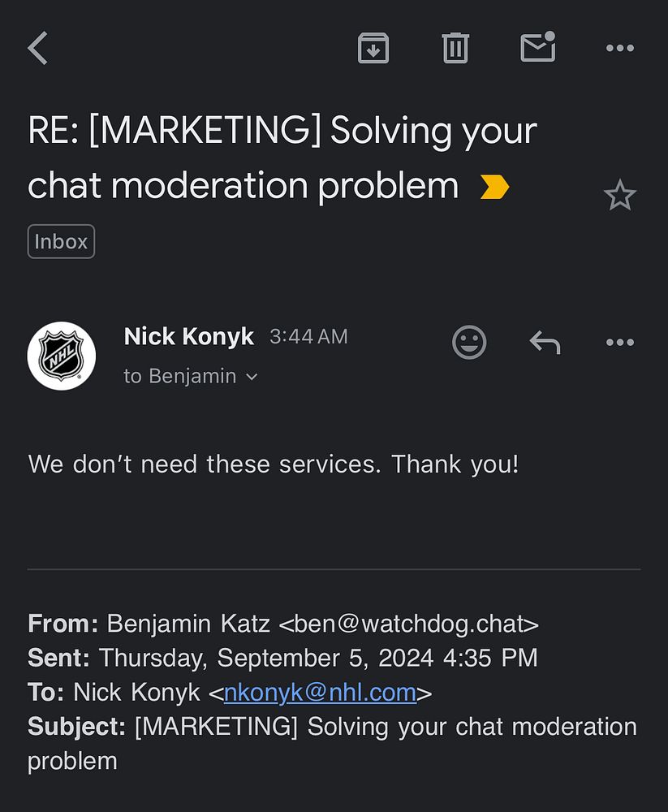Delete the email with trash icon

pyautogui.click(x=455, y=49)
